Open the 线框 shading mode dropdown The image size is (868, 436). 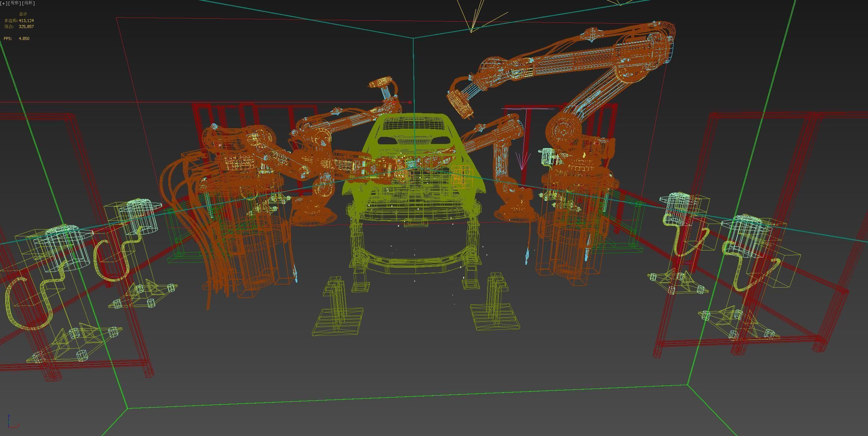click(x=28, y=3)
